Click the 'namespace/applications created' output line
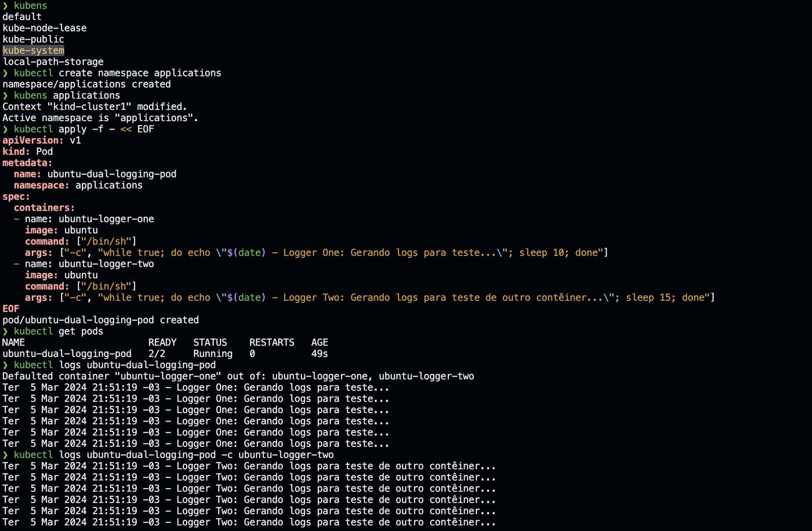This screenshot has height=531, width=812. [86, 84]
